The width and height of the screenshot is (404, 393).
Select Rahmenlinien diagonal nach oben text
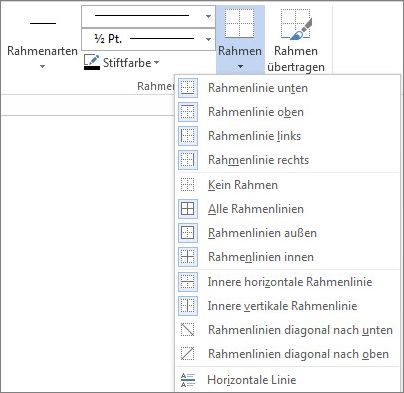point(298,354)
